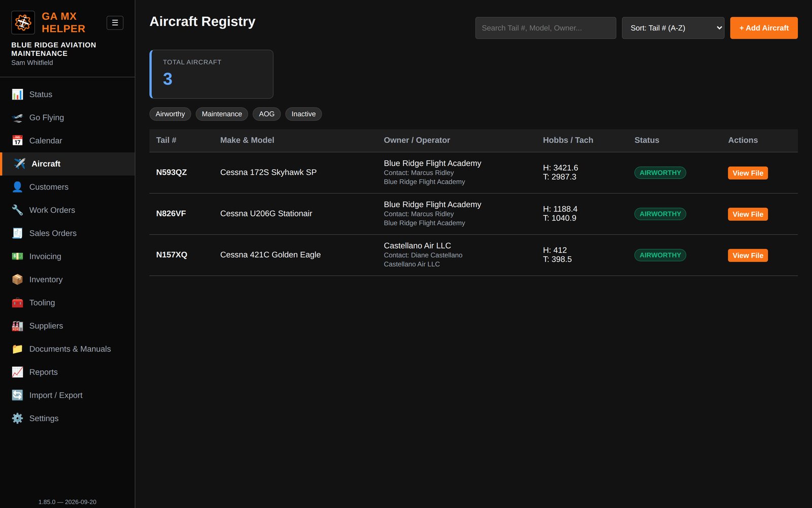The image size is (812, 508).
Task: Click the Total Aircraft summary card
Action: [x=211, y=74]
